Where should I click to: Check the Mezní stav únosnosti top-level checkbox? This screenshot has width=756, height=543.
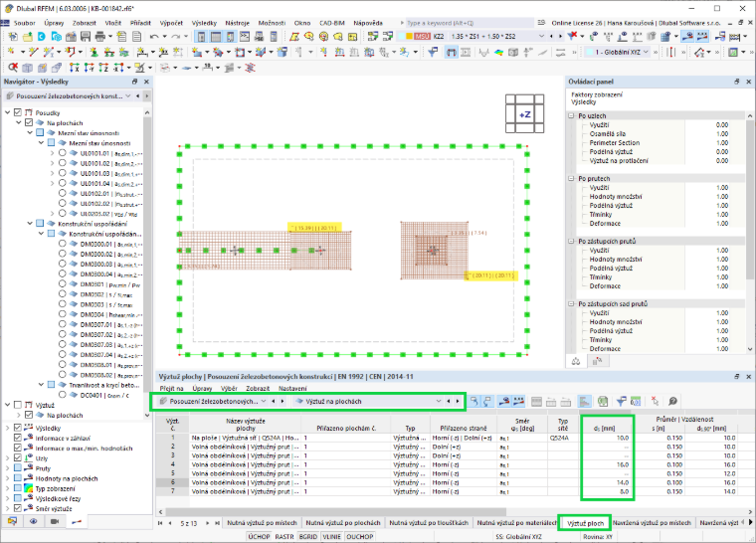[40, 132]
